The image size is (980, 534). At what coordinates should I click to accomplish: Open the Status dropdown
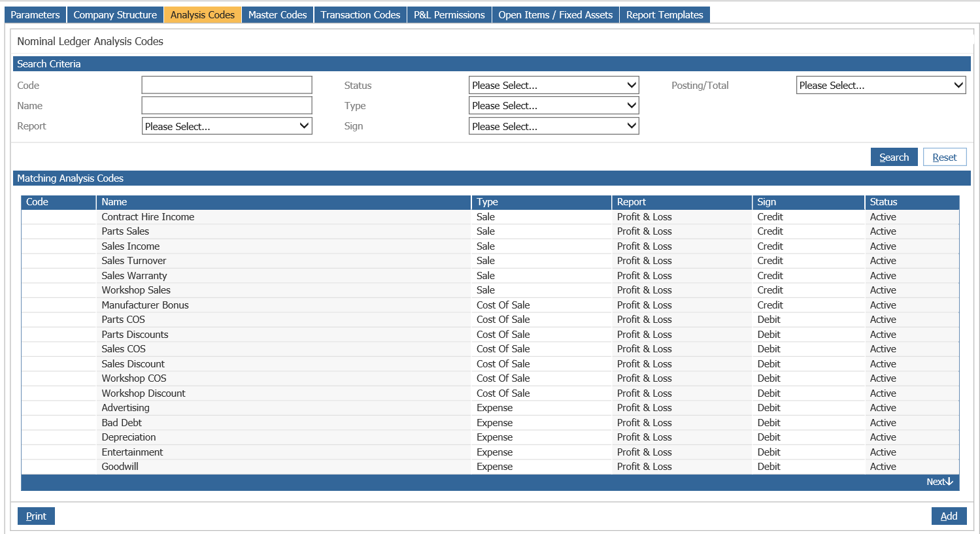coord(553,84)
